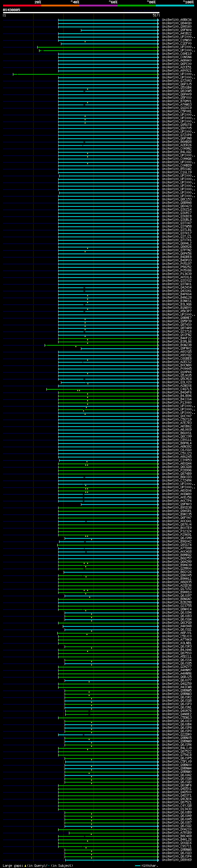Screen dimensions: 197x868
Task: Click hit label UniRef100_Q2HZY7
Action: [177, 667]
